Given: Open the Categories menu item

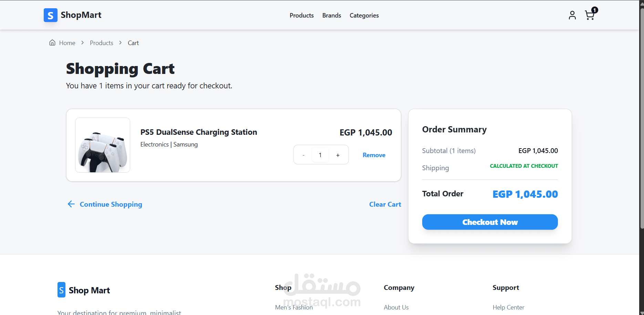Looking at the screenshot, I should [x=364, y=15].
